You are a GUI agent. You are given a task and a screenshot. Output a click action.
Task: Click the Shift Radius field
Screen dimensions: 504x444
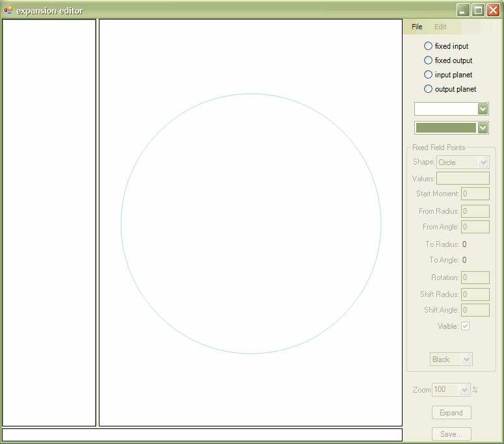(475, 294)
